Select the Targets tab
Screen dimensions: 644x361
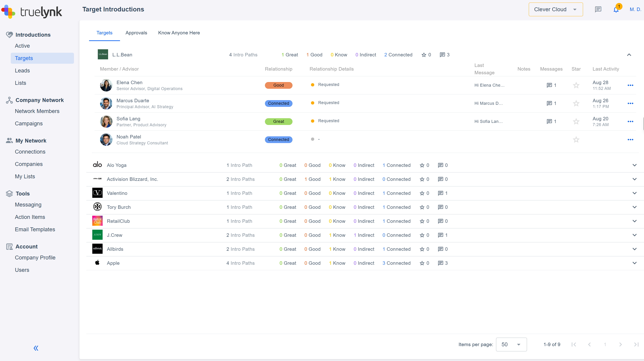point(104,33)
